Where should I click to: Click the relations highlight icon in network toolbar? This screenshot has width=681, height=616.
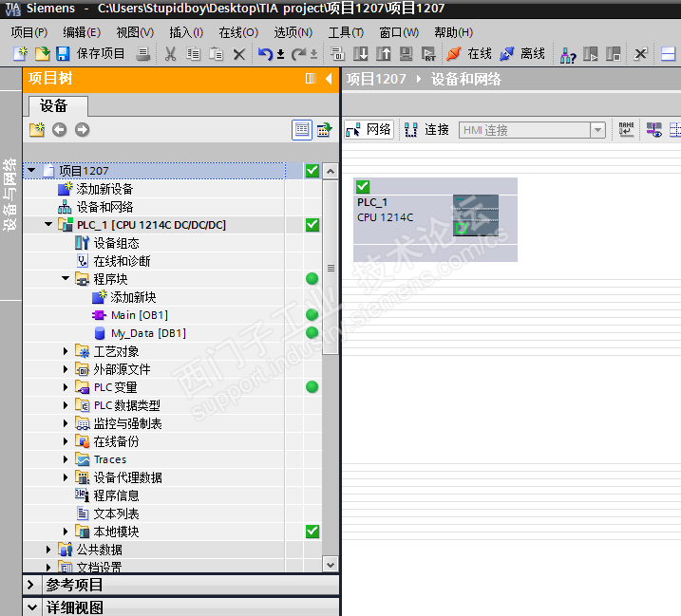pos(654,129)
